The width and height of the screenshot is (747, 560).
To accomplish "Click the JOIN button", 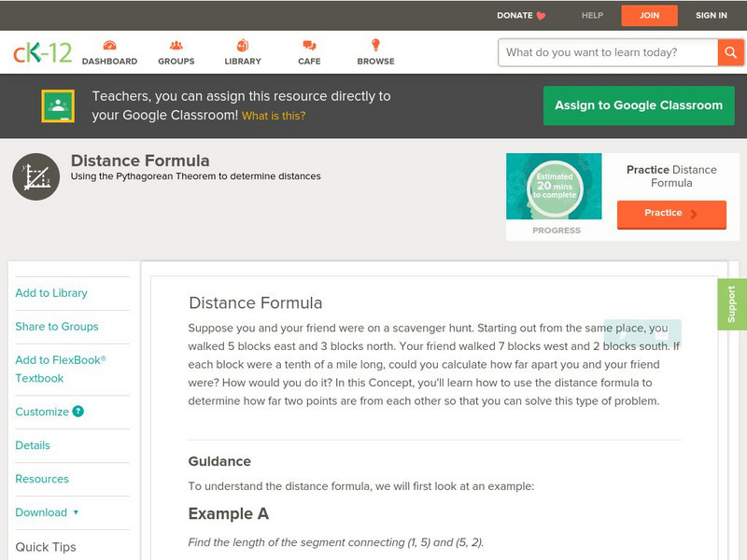I will pos(649,15).
